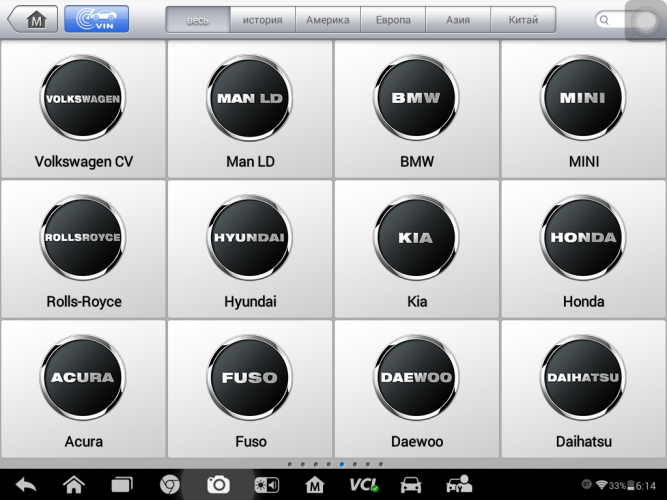
Task: Open the vehicle diagnostics car shortcut
Action: 411,485
